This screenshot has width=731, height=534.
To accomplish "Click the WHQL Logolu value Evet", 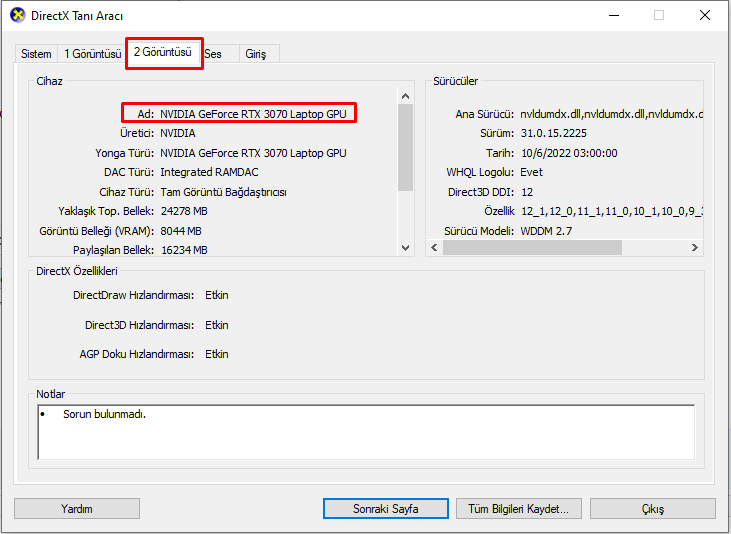I will point(531,172).
